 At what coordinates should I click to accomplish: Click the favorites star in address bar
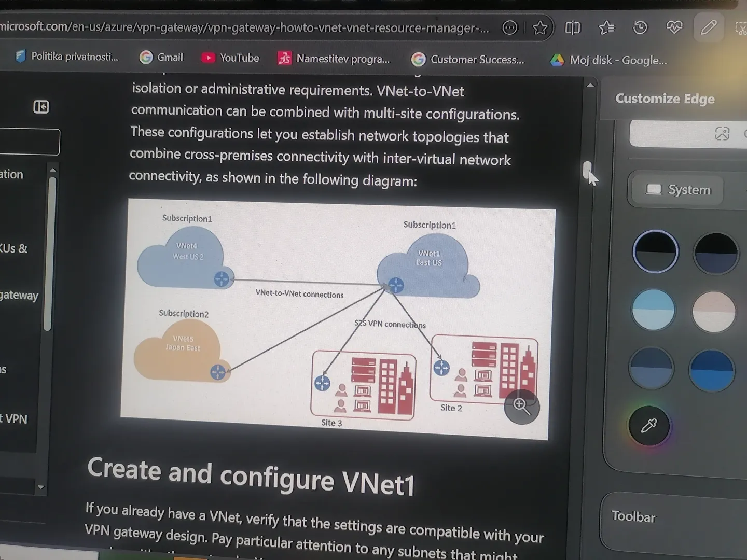click(x=540, y=27)
